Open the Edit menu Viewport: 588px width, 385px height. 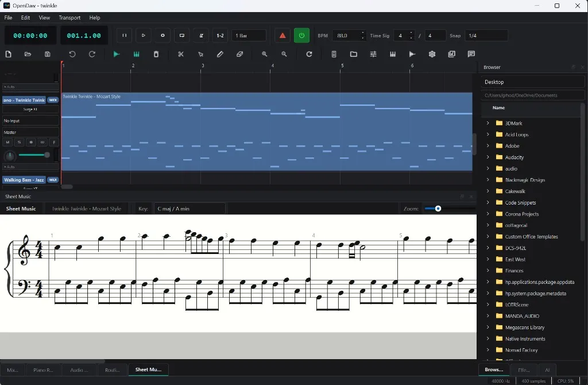pyautogui.click(x=25, y=18)
